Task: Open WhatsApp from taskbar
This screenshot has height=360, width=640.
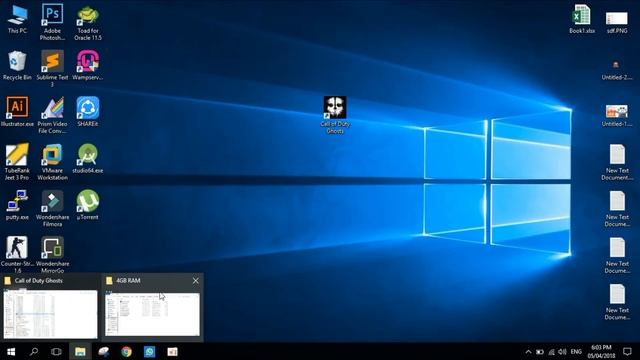Action: click(149, 351)
